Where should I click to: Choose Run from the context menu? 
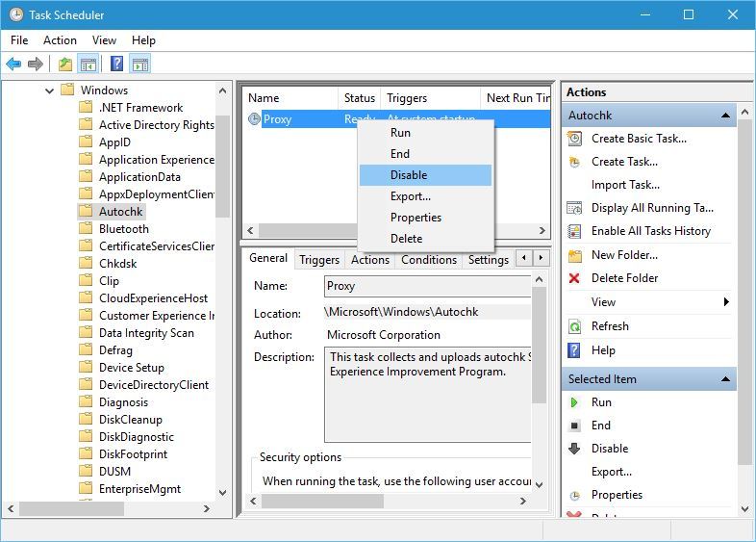click(x=426, y=133)
